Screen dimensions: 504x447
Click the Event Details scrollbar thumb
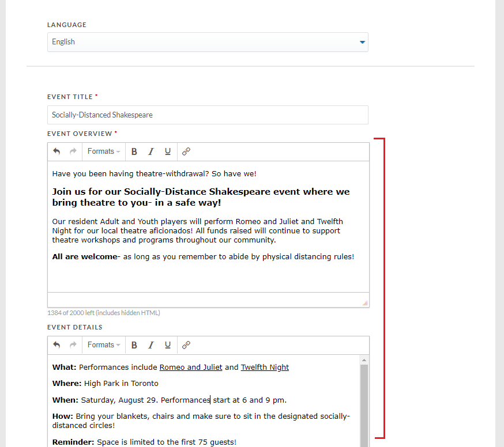[364, 406]
